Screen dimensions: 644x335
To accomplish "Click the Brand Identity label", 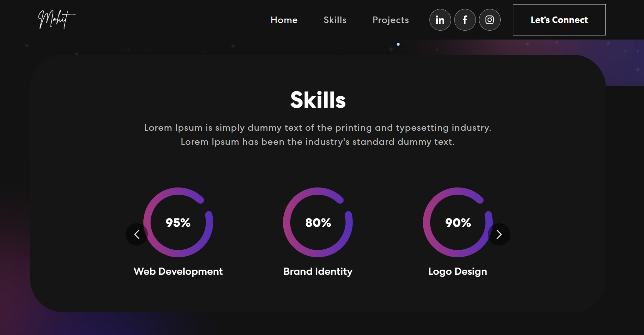I will point(317,271).
